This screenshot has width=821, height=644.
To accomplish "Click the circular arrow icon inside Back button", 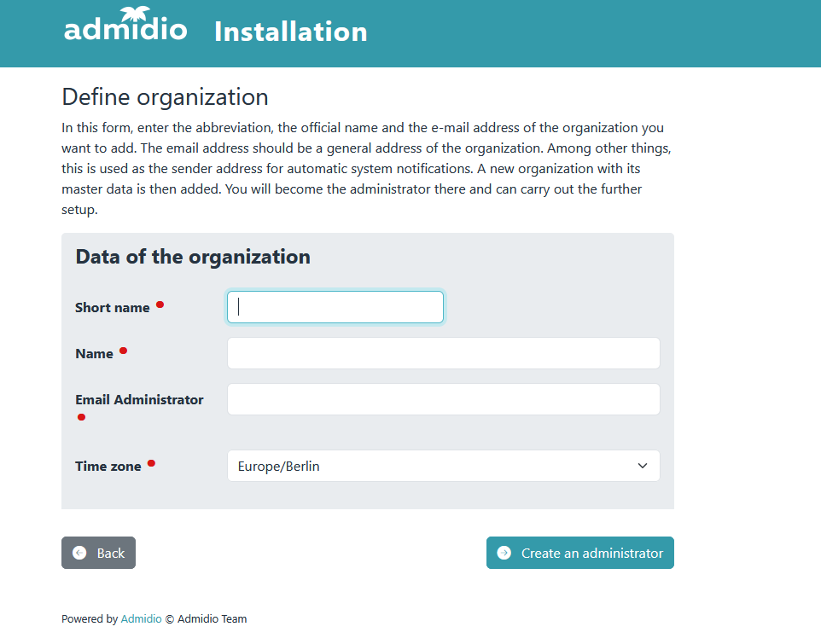I will (x=81, y=553).
